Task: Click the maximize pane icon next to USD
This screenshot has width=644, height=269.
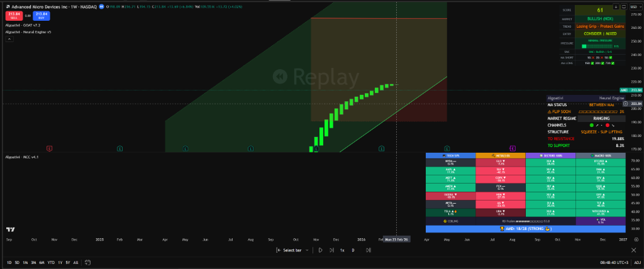Action: pos(623,6)
